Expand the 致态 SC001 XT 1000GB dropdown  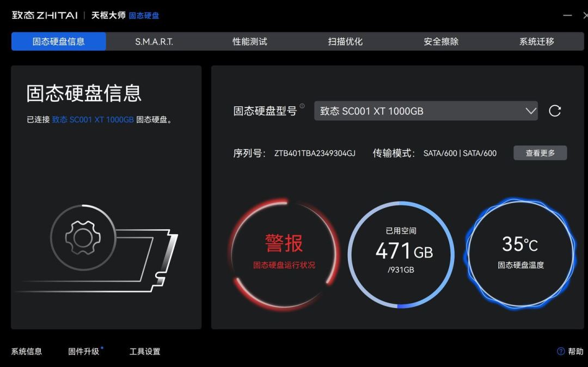tap(426, 111)
